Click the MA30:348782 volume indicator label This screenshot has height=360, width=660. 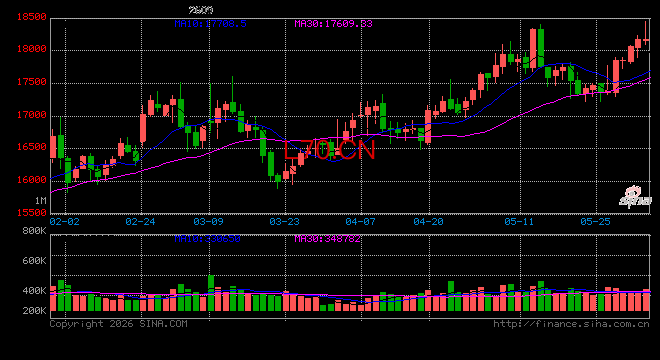point(327,239)
